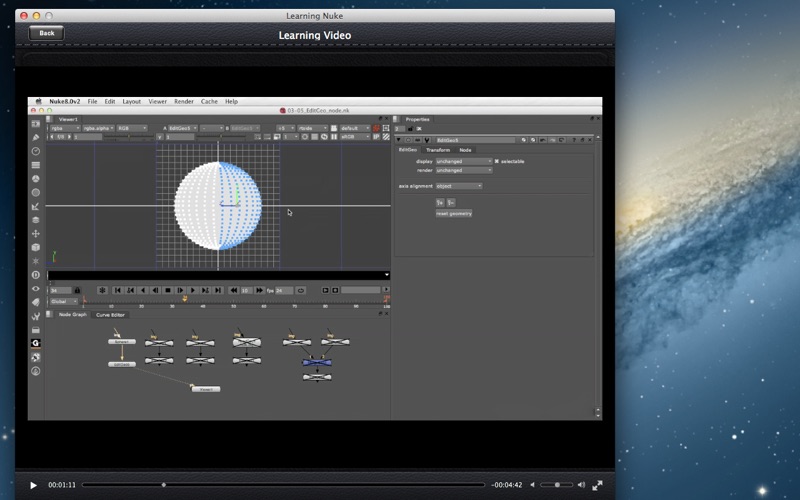The width and height of the screenshot is (800, 500).
Task: Toggle the viewer pause button
Action: 334,137
